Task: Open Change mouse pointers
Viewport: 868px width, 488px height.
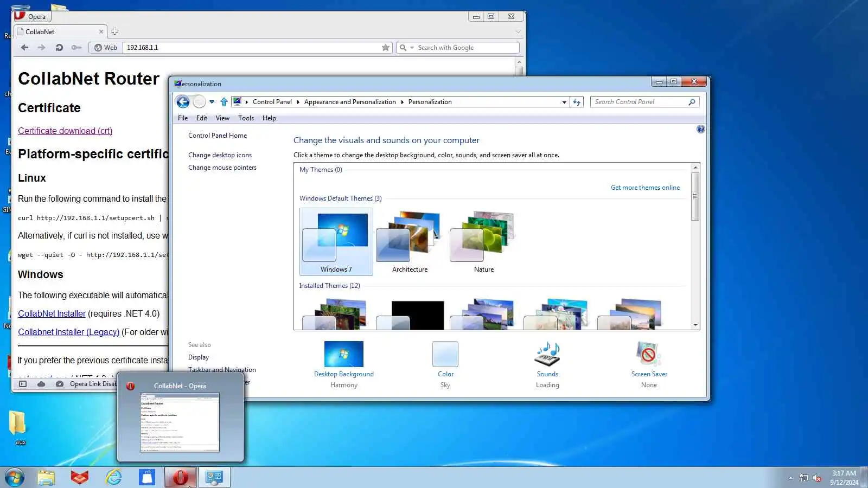Action: [x=222, y=168]
